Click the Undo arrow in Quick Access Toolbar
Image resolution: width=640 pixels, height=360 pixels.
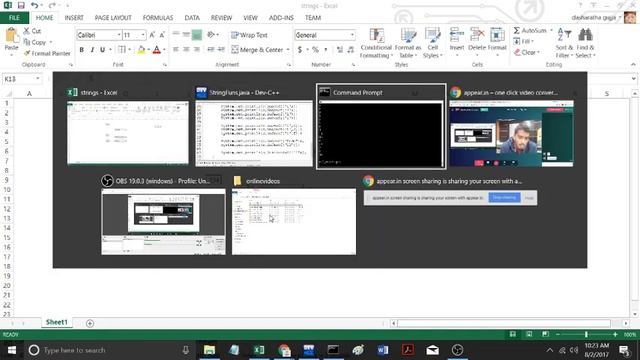click(x=34, y=5)
